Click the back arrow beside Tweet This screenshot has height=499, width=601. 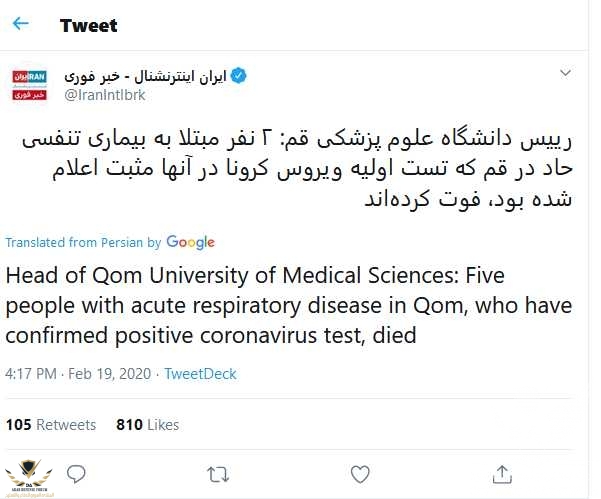tap(21, 25)
